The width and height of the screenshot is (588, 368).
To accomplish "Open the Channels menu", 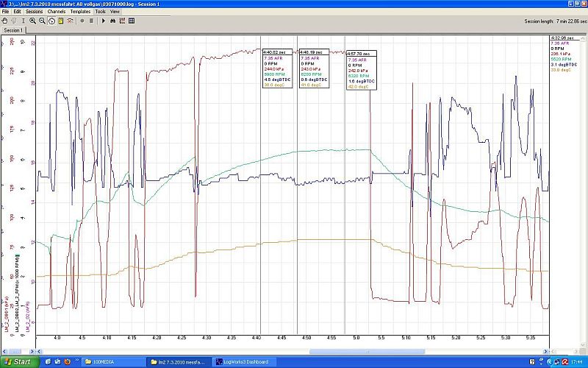I will [x=57, y=12].
